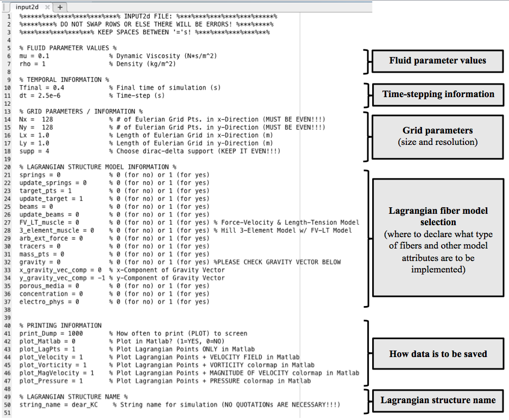Click the gravity = 0 setting line
The image size is (509, 420).
point(40,262)
